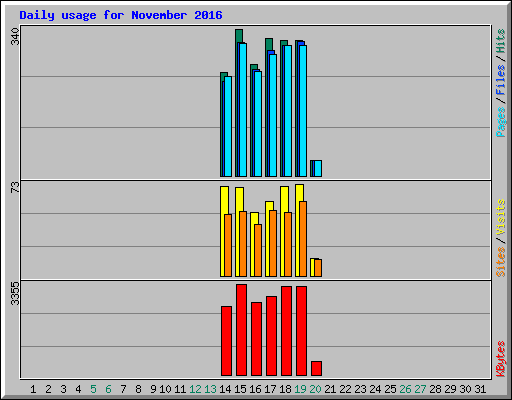Click the 3355 axis value
The height and width of the screenshot is (400, 512).
pos(15,294)
